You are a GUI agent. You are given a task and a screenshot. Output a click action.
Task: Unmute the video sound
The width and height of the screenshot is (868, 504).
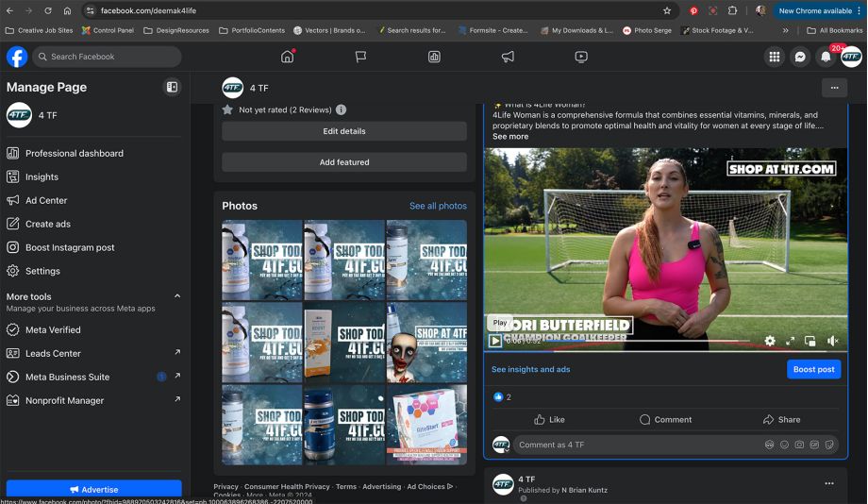[x=832, y=341]
